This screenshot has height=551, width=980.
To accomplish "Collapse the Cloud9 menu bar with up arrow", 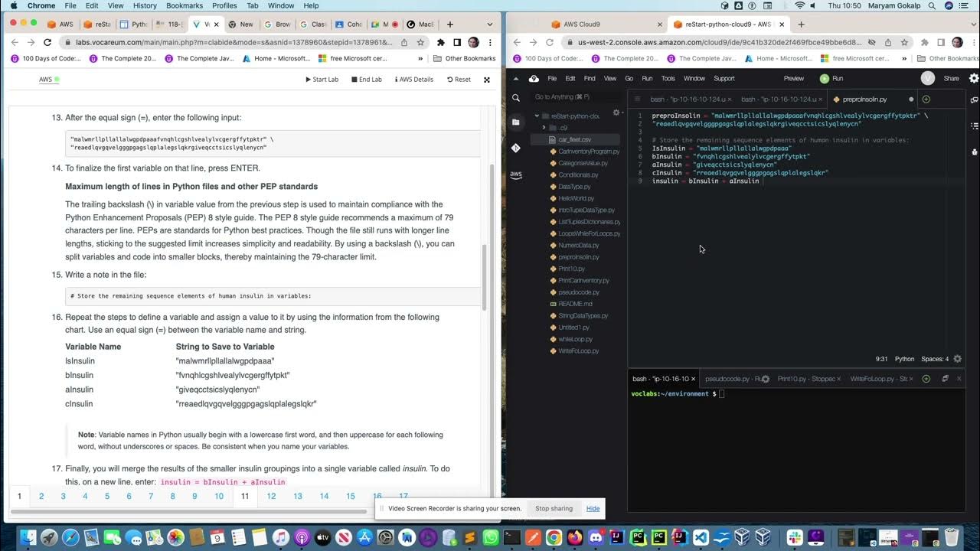I will point(515,78).
